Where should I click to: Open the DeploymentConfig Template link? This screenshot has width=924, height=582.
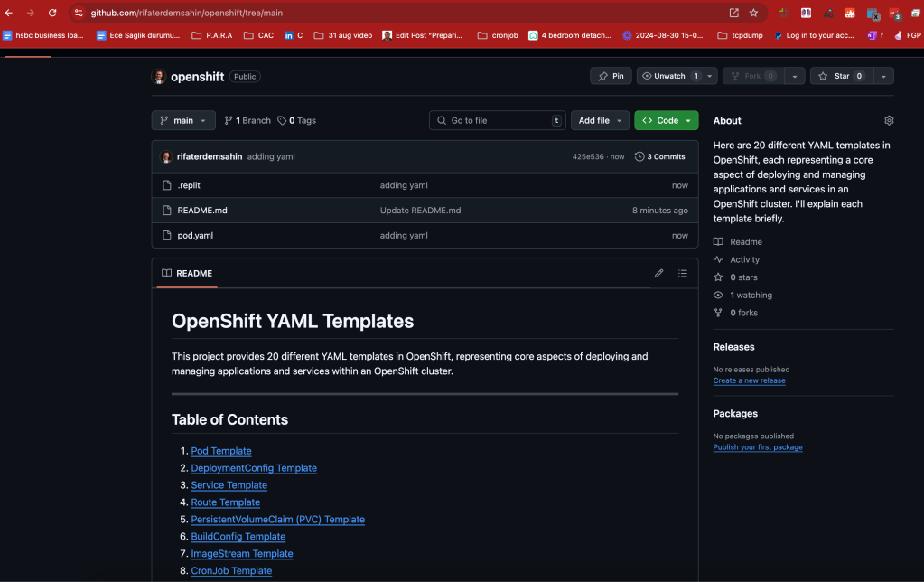(x=254, y=467)
